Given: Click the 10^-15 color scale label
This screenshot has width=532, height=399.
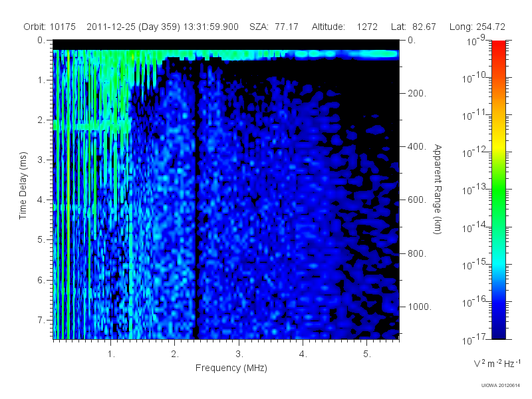Looking at the screenshot, I should point(475,265).
